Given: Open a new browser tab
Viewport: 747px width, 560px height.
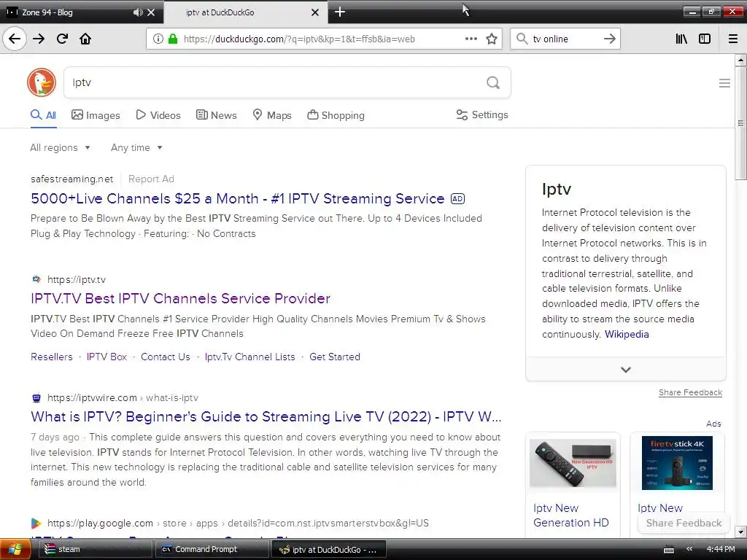Looking at the screenshot, I should [x=340, y=12].
